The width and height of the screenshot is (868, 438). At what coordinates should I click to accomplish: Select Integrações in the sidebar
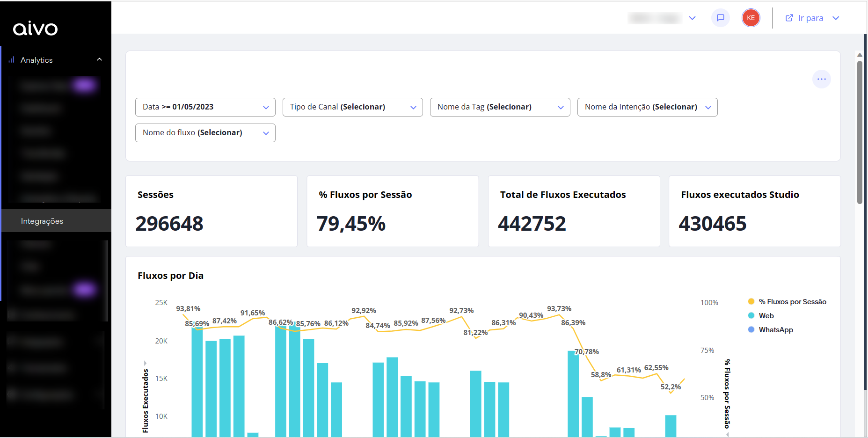pos(42,221)
